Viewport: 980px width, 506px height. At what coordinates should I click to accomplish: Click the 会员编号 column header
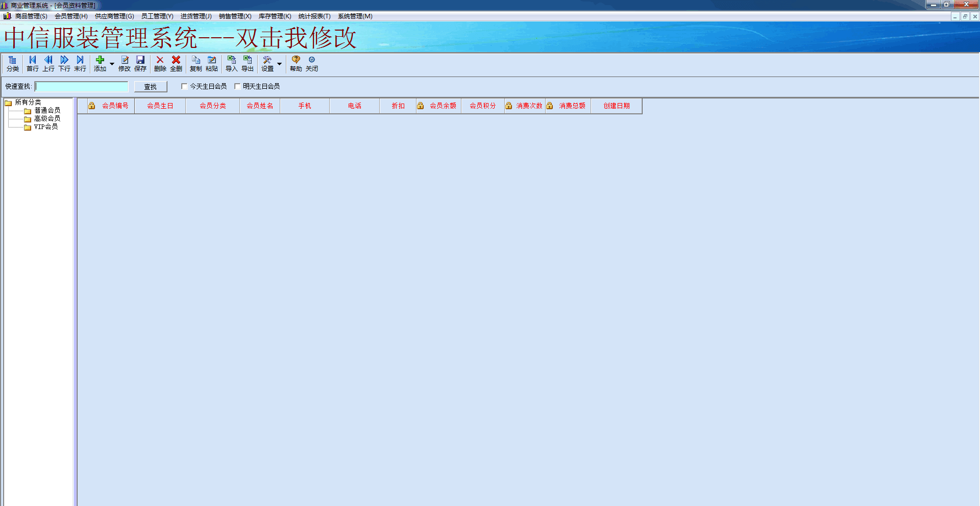click(111, 106)
